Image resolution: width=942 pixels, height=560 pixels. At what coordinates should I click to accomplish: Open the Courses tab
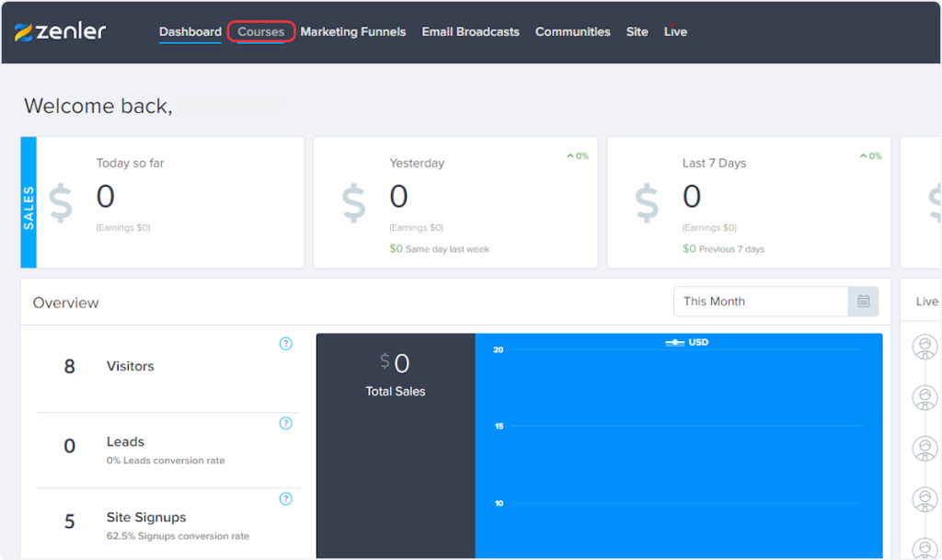(261, 32)
